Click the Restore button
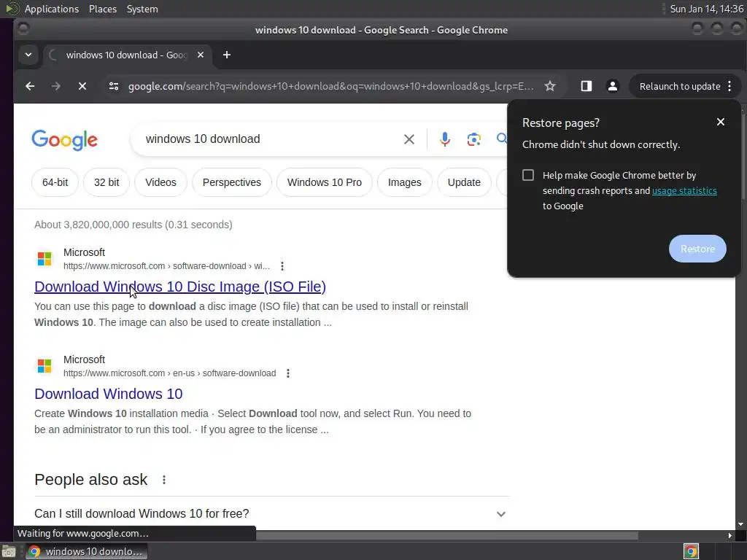The image size is (747, 560). pos(697,249)
